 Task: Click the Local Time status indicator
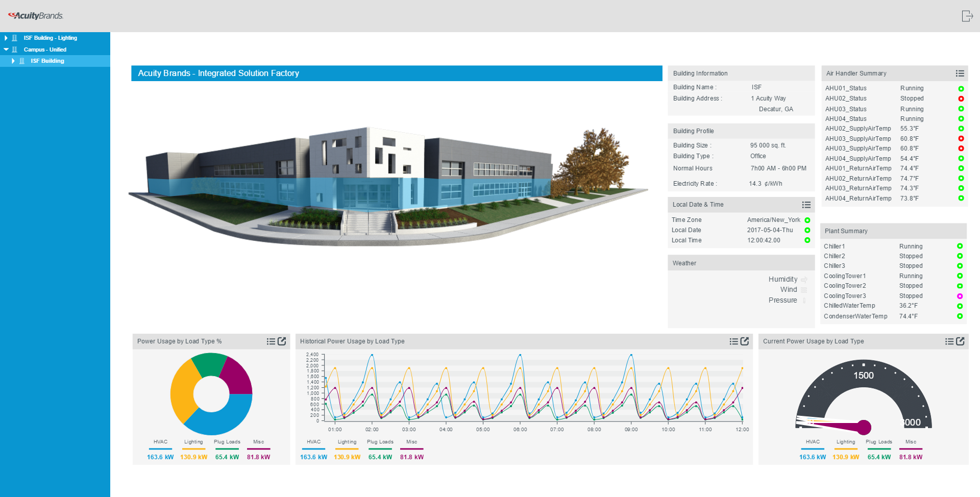[807, 240]
